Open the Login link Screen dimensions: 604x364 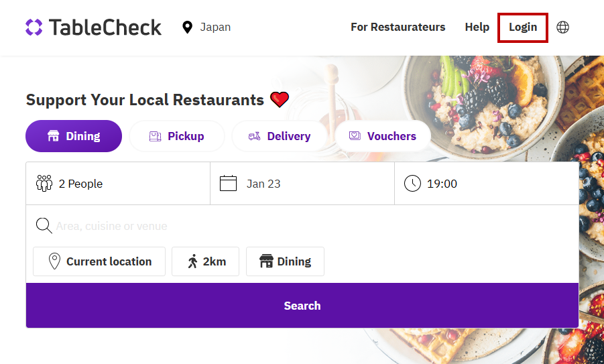[x=523, y=27]
